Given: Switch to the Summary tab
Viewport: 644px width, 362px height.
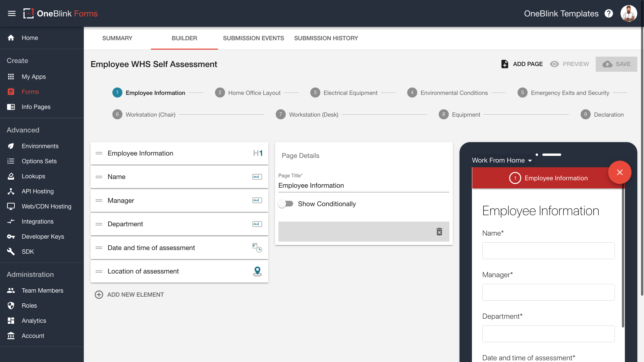Looking at the screenshot, I should pos(117,38).
